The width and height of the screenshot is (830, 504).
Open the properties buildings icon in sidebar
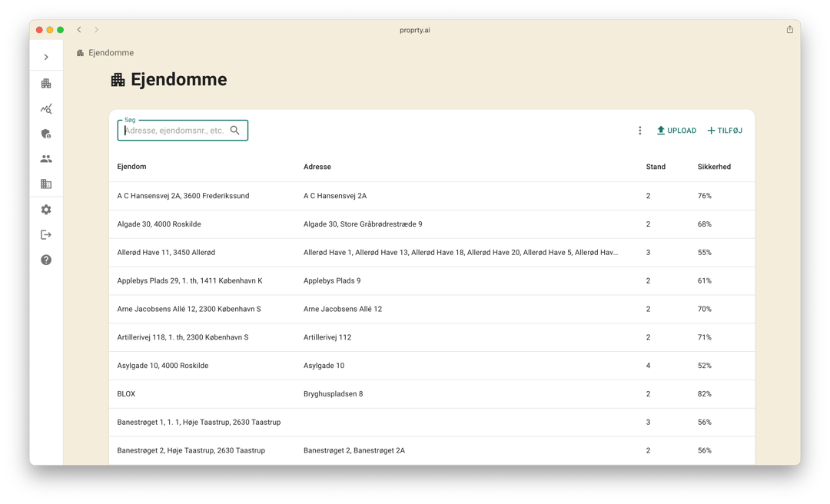46,83
